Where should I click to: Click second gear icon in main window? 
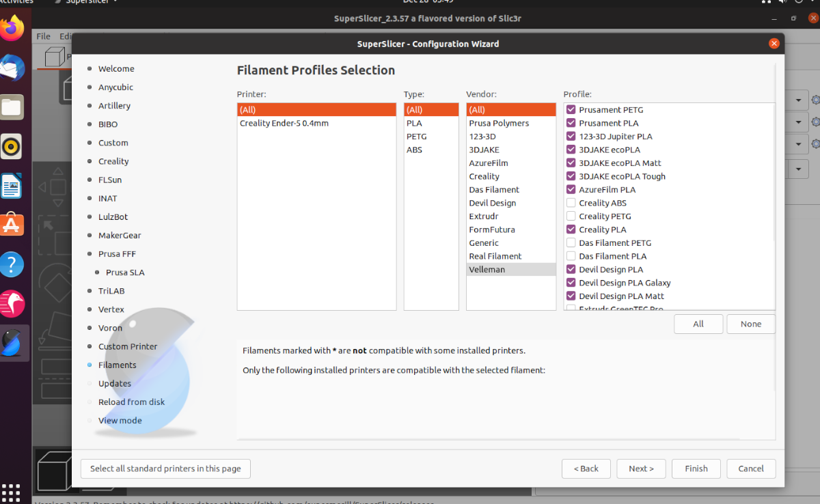coord(815,122)
